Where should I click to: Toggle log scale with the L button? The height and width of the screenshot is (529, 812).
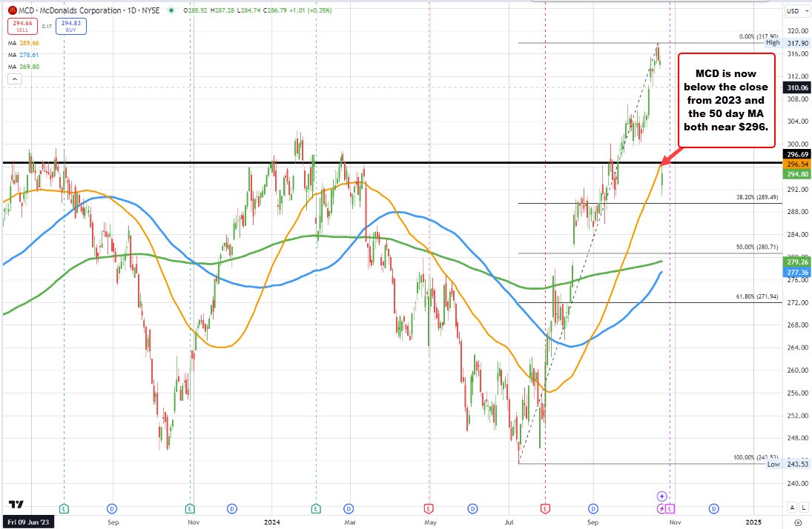pos(804,508)
